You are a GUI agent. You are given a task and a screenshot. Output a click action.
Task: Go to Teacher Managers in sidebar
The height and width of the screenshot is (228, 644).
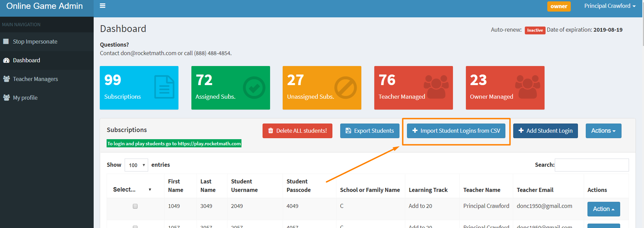click(35, 79)
